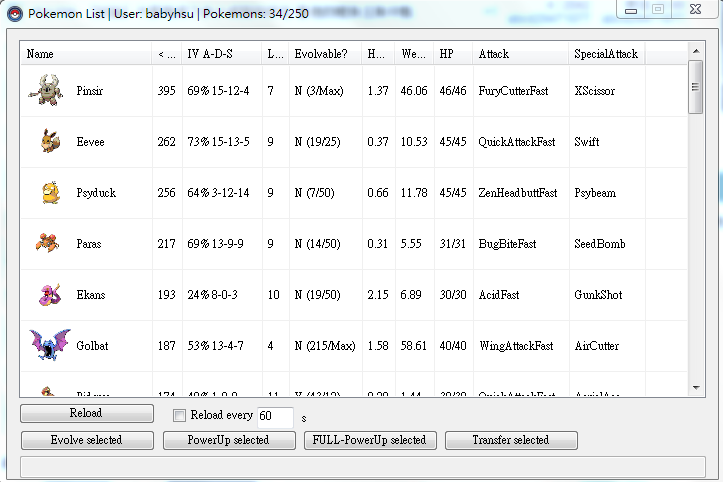The image size is (723, 482).
Task: Click the Ekans sprite icon
Action: (x=50, y=295)
